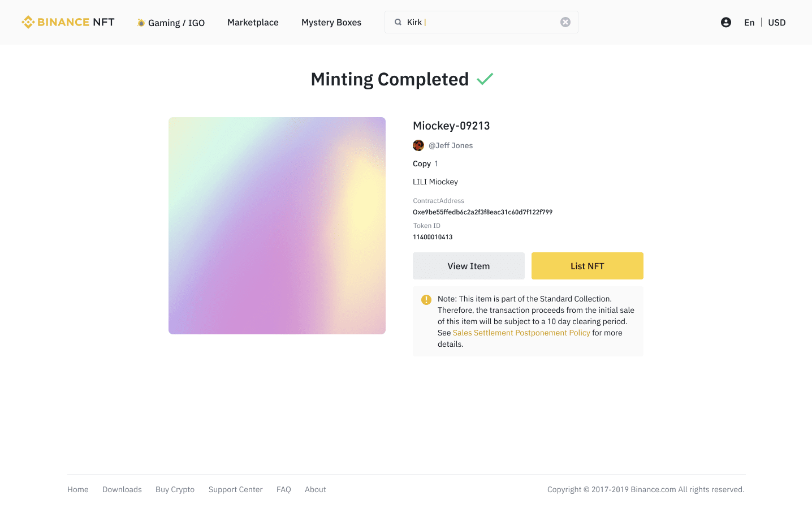Open the Marketplace menu

[x=253, y=23]
